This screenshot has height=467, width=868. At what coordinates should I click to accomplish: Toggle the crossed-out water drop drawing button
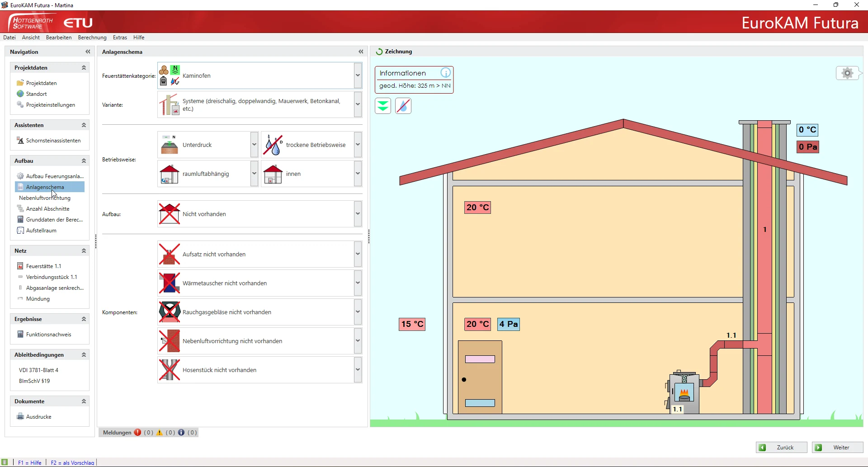pos(403,106)
